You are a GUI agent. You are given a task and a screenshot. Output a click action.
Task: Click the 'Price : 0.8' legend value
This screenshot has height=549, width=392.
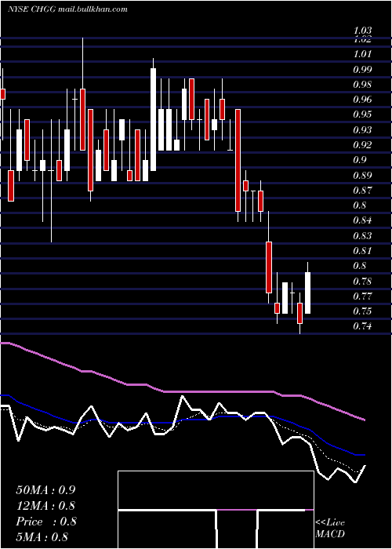coord(46,522)
